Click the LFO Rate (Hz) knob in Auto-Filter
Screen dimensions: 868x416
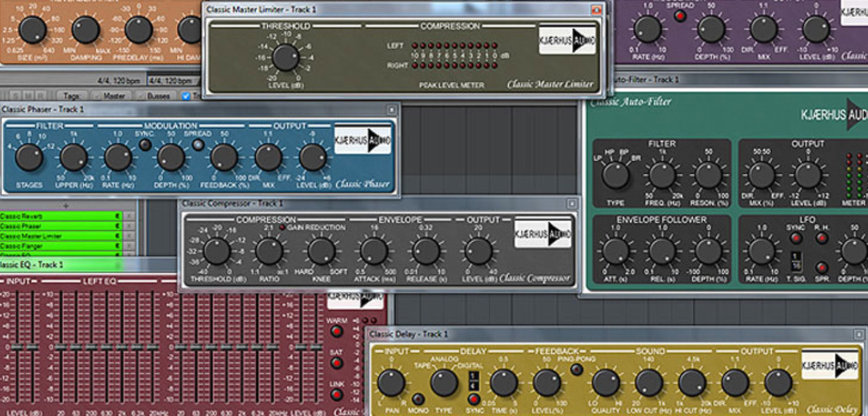[762, 251]
